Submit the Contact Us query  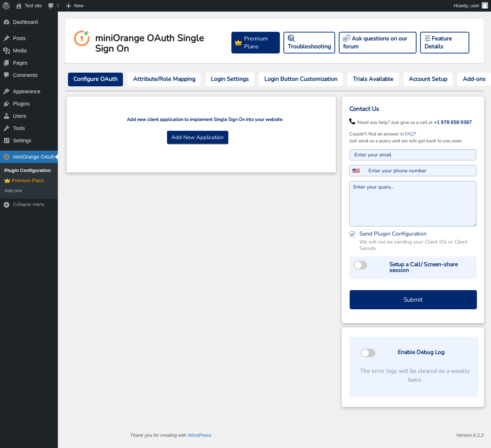click(413, 300)
